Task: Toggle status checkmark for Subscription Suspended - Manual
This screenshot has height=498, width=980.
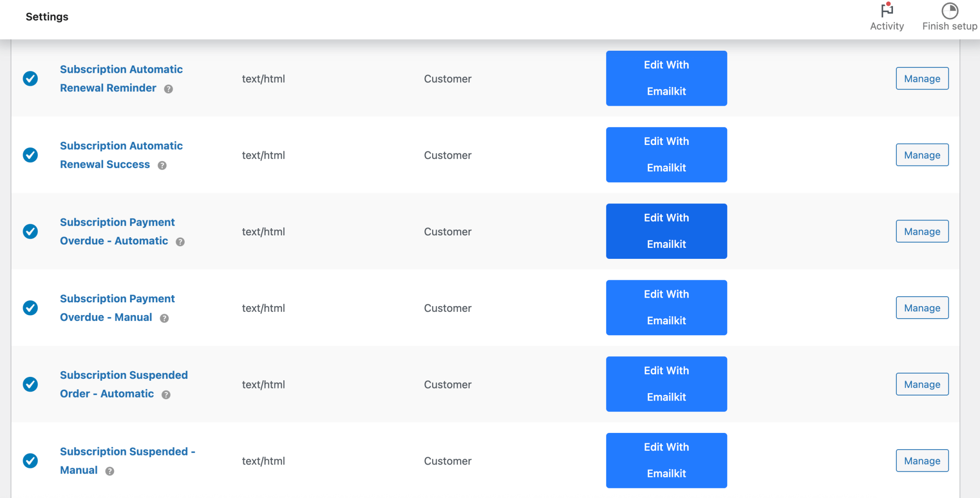Action: [30, 461]
